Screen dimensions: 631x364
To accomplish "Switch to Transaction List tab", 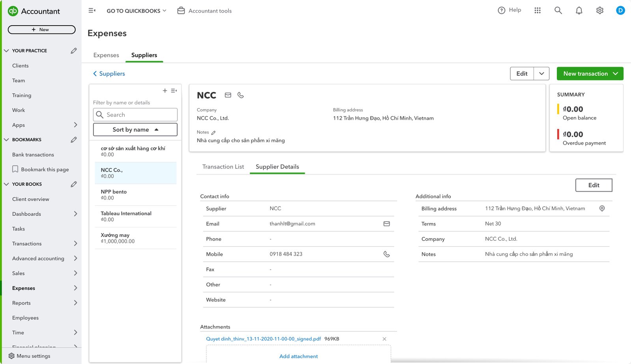I will (223, 167).
